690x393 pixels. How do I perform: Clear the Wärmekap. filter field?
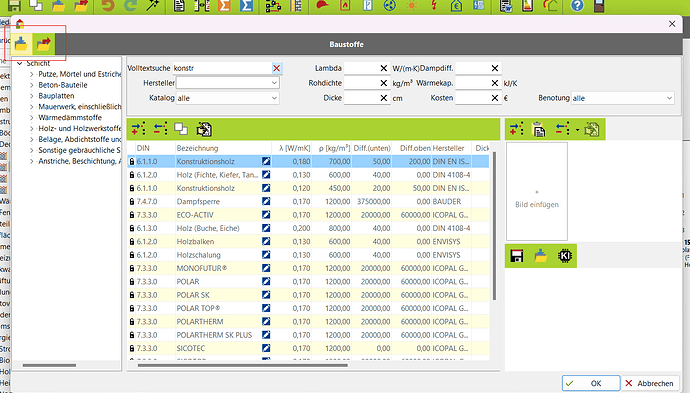click(495, 83)
